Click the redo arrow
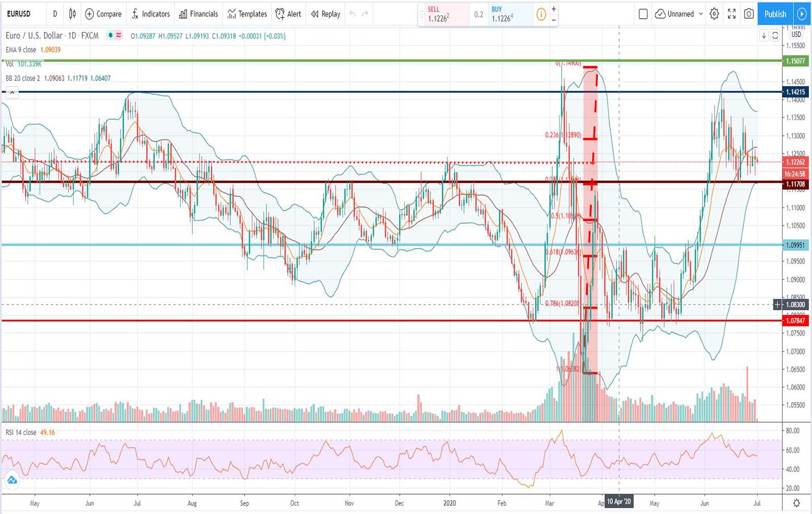This screenshot has width=812, height=514. pos(365,14)
